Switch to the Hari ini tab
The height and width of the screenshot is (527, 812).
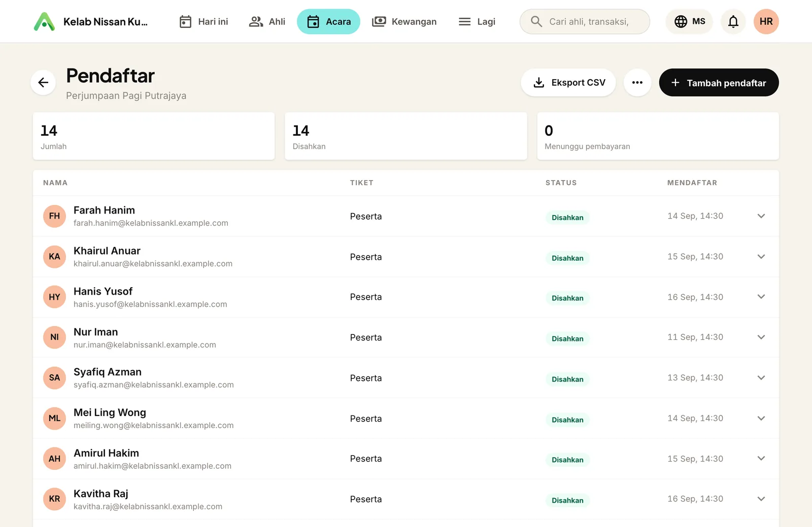[x=204, y=21]
